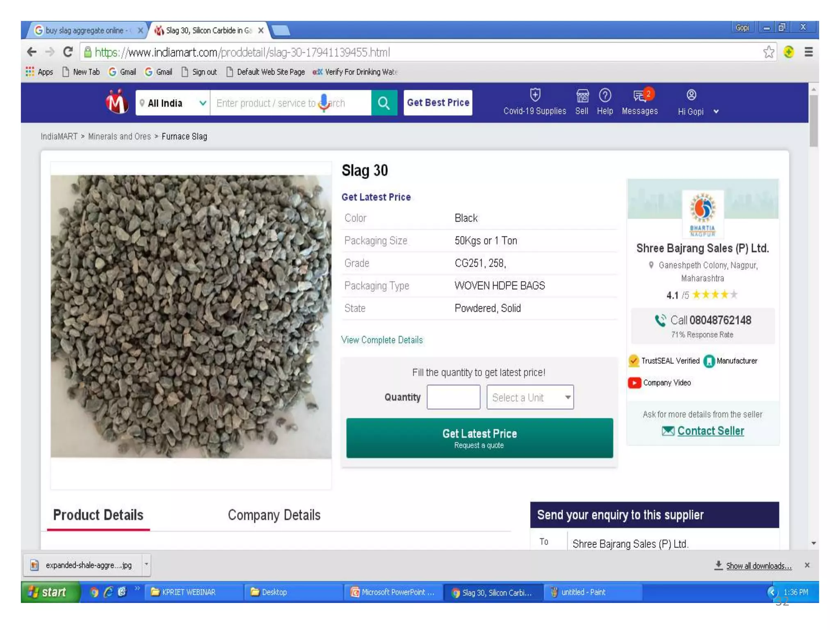The height and width of the screenshot is (630, 840).
Task: Open Messages with notification badge
Action: (640, 96)
